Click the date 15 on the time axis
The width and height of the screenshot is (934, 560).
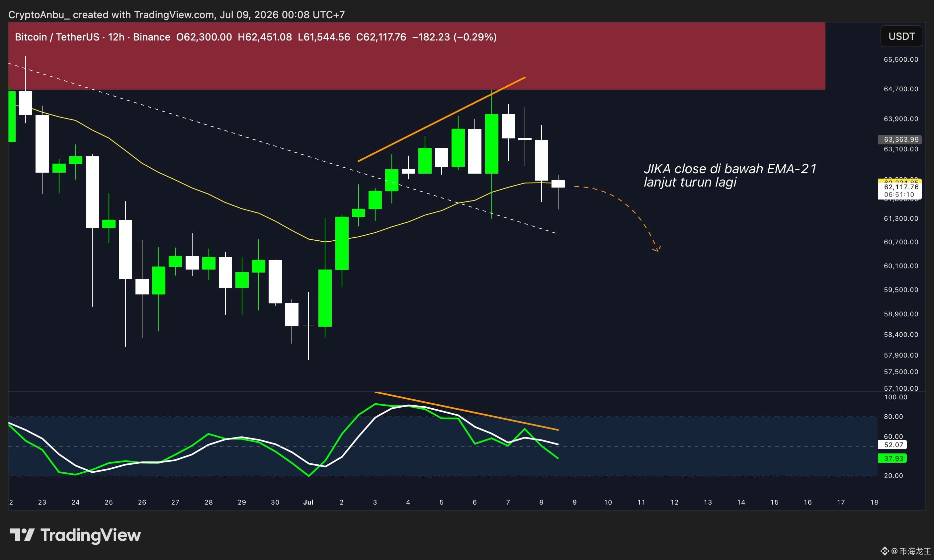coord(774,502)
